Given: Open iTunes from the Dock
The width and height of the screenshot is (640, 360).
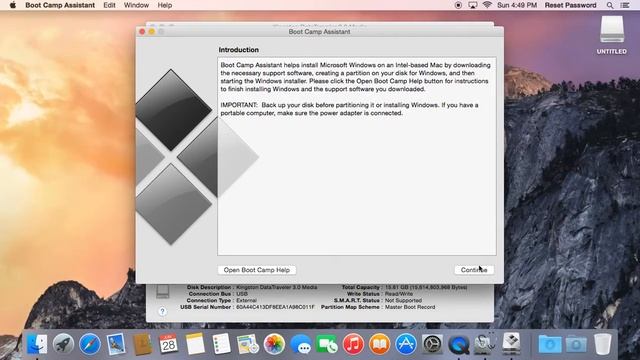Looking at the screenshot, I should coord(353,344).
